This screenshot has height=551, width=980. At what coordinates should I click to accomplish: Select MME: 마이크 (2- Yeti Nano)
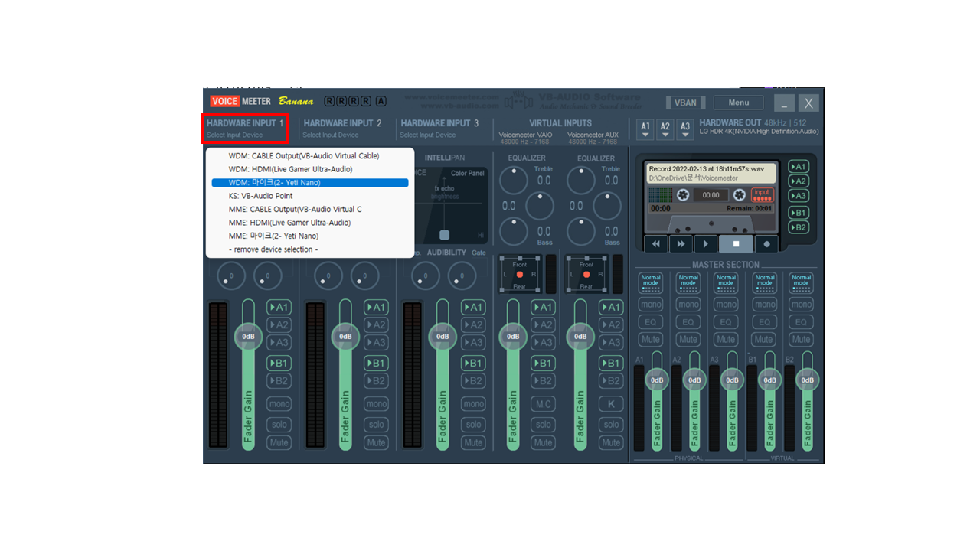(310, 236)
